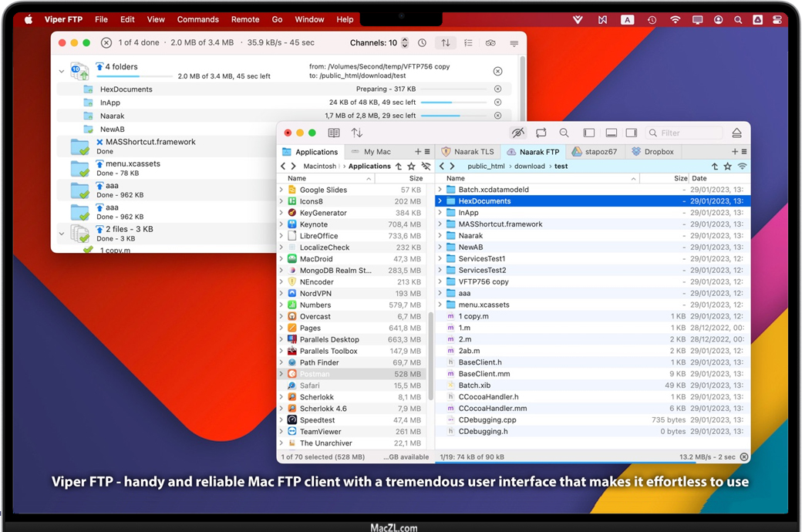802x532 pixels.
Task: Go to public_html in the path bar
Action: point(486,166)
